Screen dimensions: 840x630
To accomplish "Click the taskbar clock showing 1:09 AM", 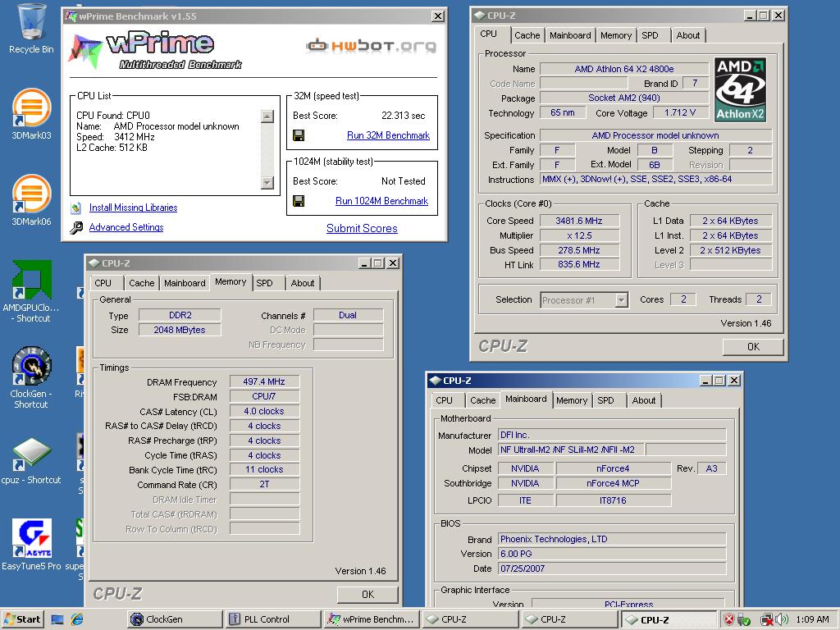I will (812, 619).
